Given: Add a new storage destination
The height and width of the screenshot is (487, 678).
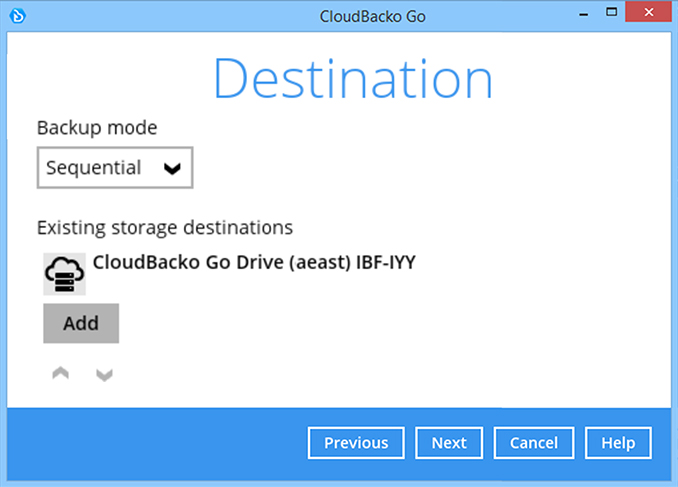Looking at the screenshot, I should [81, 323].
